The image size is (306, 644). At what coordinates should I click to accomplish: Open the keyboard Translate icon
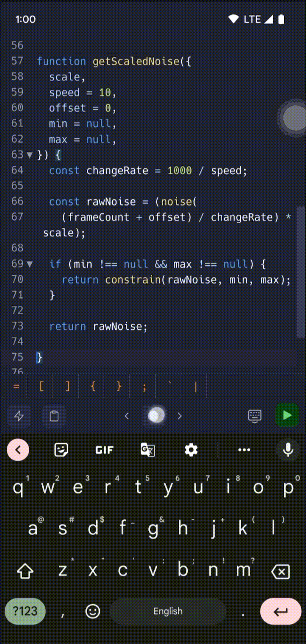tap(148, 450)
